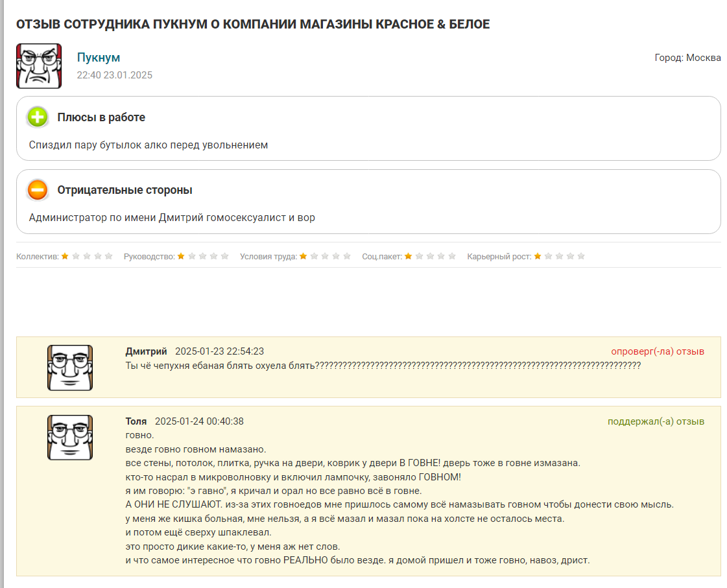This screenshot has height=588, width=727.
Task: Click the last grey star of Карьерный рост
Action: click(x=582, y=256)
